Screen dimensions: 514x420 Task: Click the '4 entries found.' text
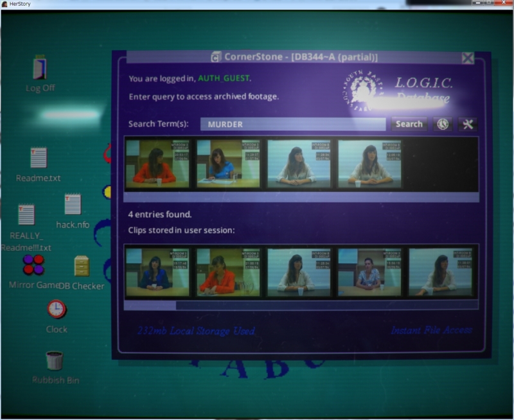coord(159,214)
